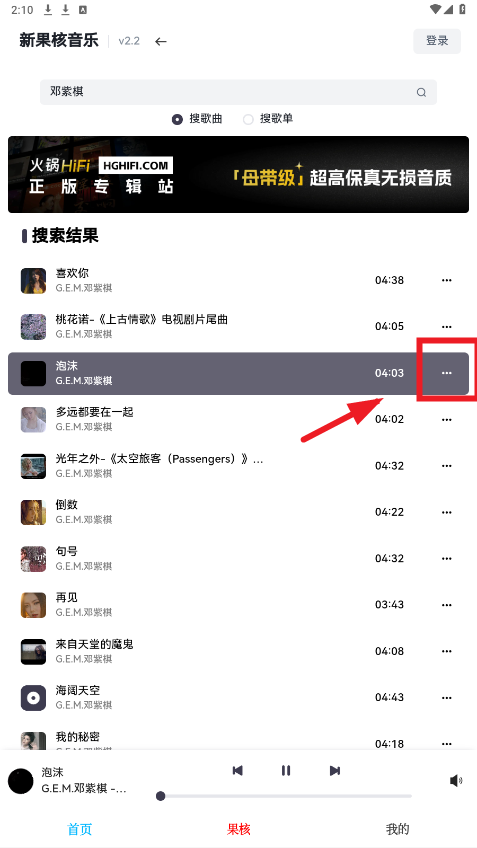Expand more options for 倒数
Screen dimensions: 477x848
pyautogui.click(x=447, y=512)
